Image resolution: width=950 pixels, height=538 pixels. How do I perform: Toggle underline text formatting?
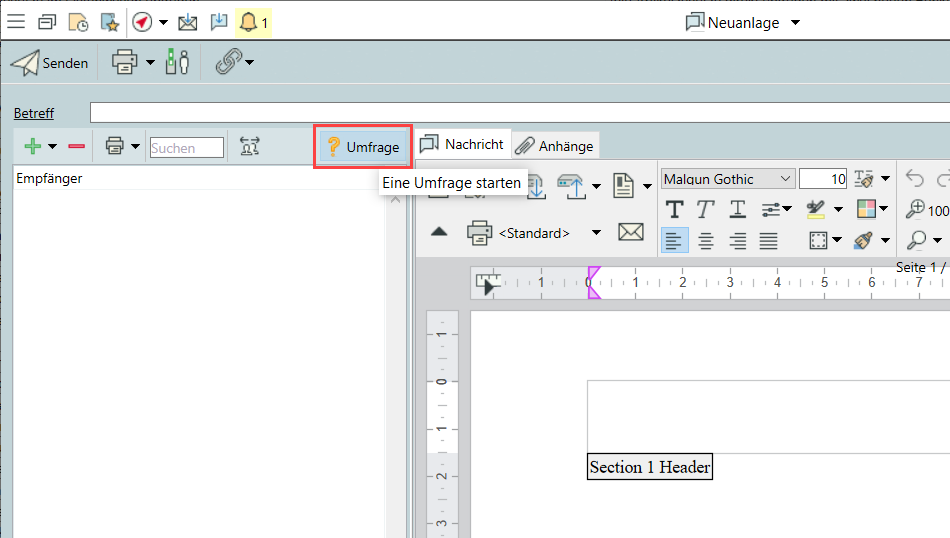click(x=737, y=209)
